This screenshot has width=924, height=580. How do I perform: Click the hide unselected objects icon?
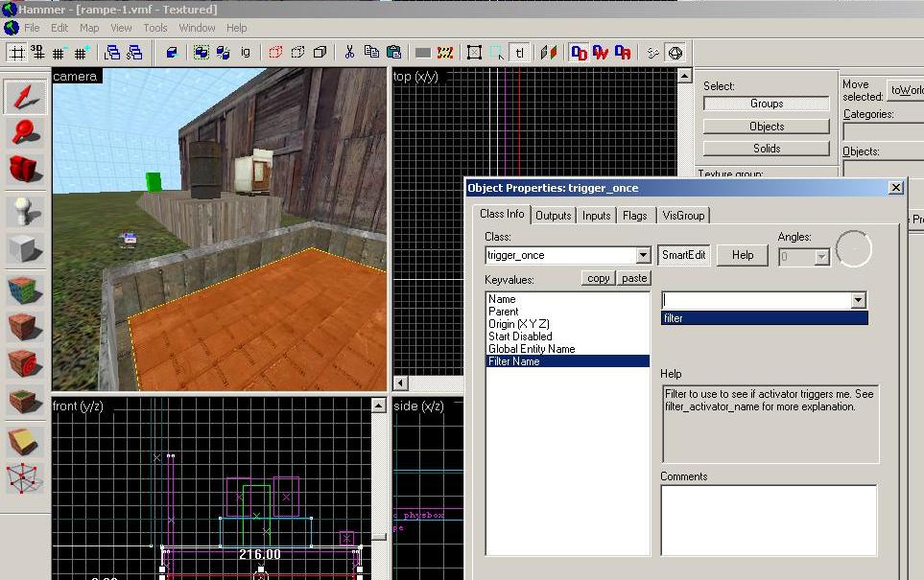point(297,53)
